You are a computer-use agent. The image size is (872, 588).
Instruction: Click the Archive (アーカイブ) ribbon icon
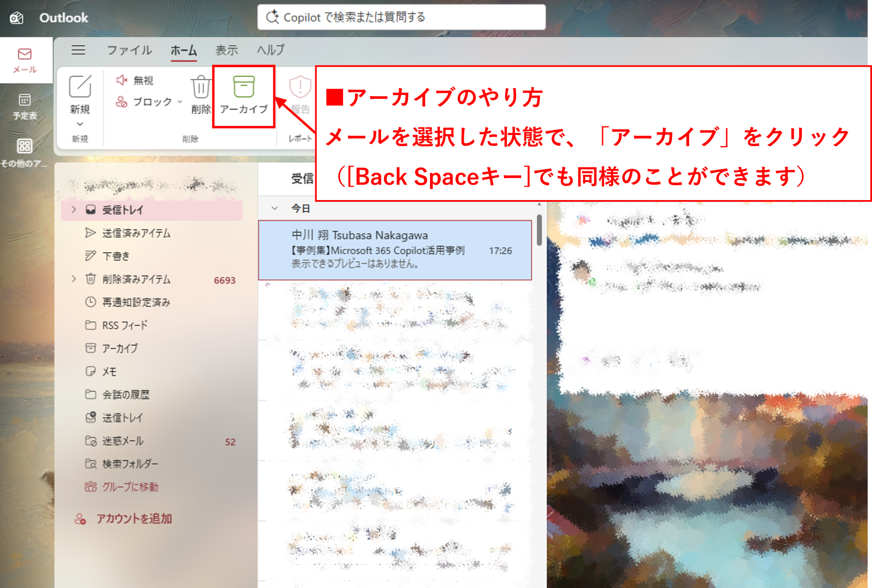coord(243,87)
